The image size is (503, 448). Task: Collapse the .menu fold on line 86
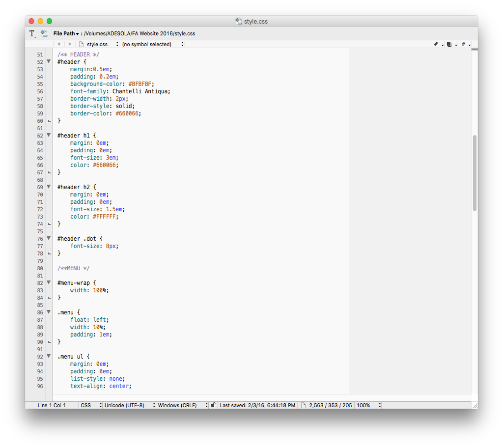tap(49, 312)
